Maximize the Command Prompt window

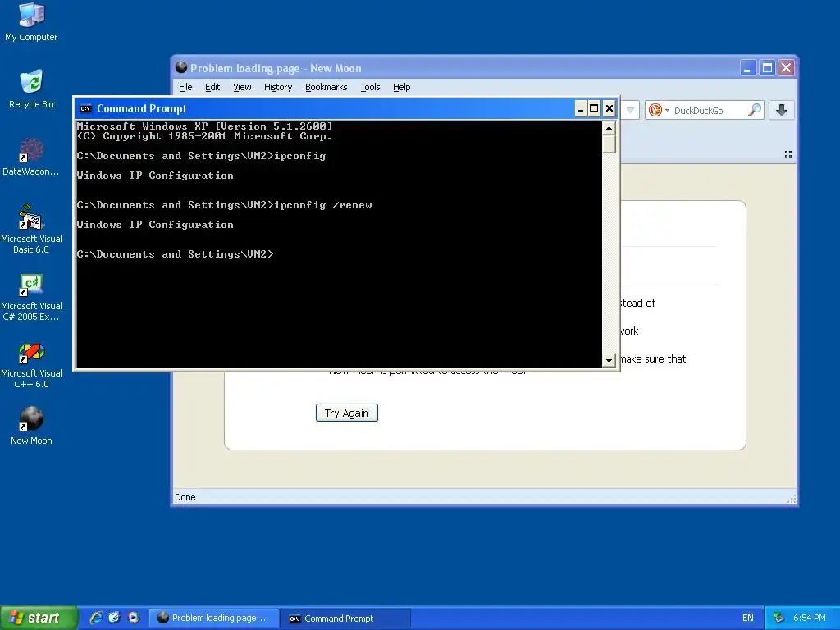[594, 109]
